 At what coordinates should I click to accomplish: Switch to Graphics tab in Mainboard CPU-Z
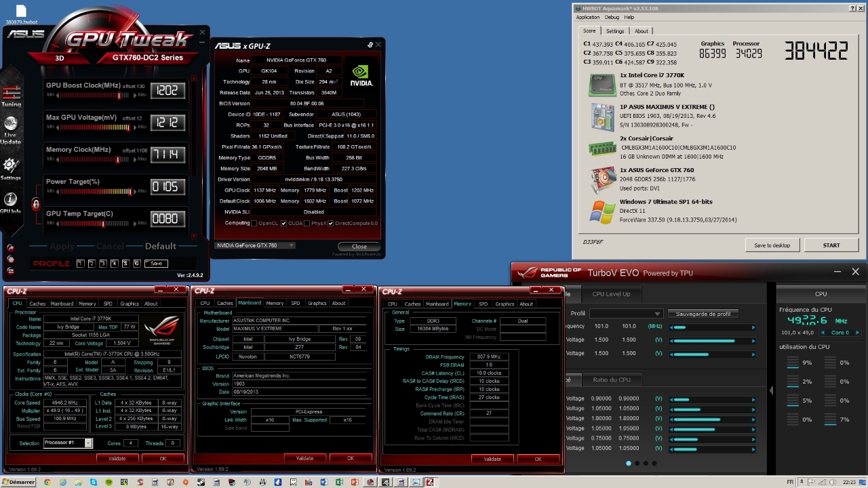click(x=317, y=303)
